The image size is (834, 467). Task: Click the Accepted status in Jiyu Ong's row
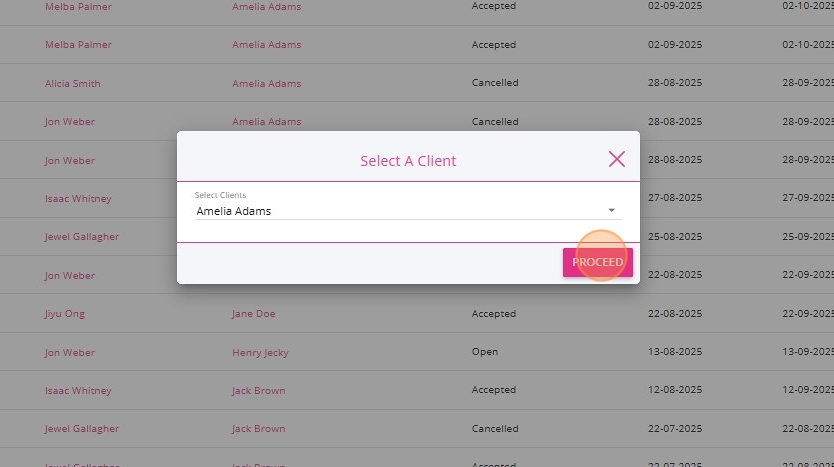[x=494, y=314]
